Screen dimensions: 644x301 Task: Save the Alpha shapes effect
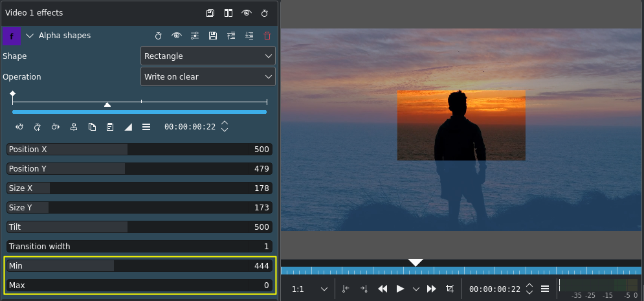click(213, 36)
